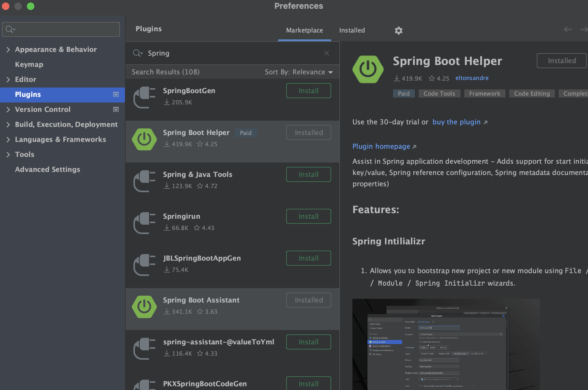The image size is (588, 390).
Task: Navigate back with the left arrow
Action: pyautogui.click(x=568, y=29)
